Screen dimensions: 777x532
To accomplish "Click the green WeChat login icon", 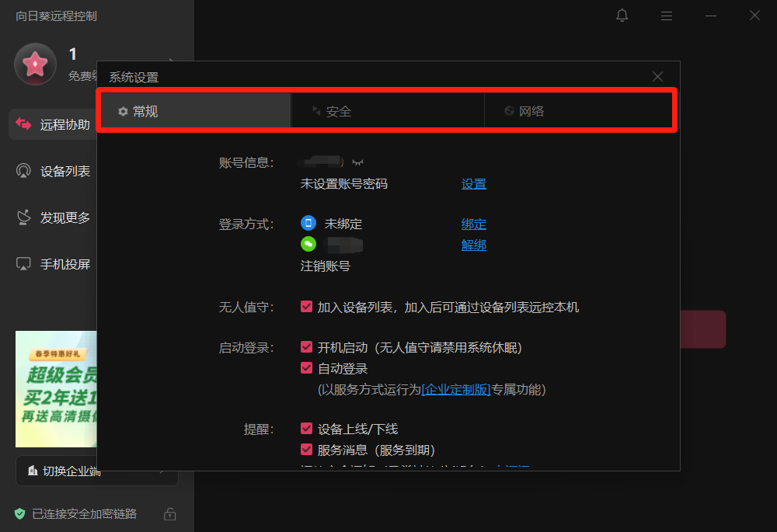I will 308,244.
